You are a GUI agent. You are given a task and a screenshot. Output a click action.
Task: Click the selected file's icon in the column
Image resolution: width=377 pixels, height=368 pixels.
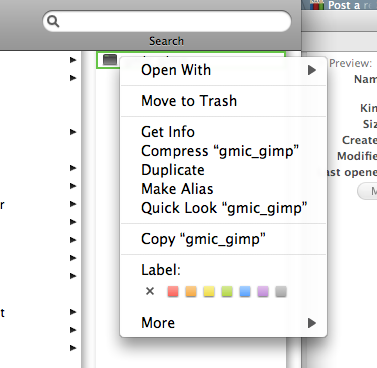[x=110, y=60]
